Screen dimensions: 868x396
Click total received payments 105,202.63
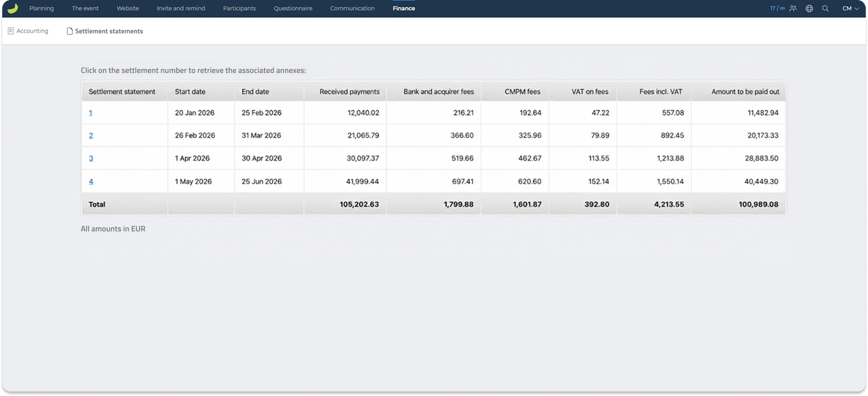[360, 204]
